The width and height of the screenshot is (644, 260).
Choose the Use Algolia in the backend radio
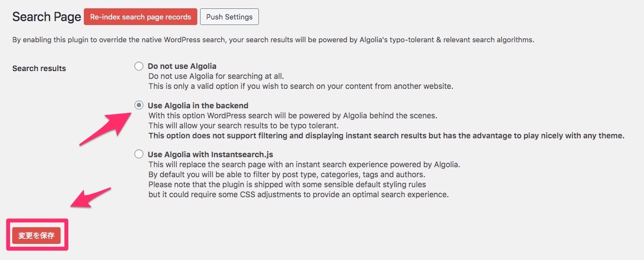(x=139, y=105)
